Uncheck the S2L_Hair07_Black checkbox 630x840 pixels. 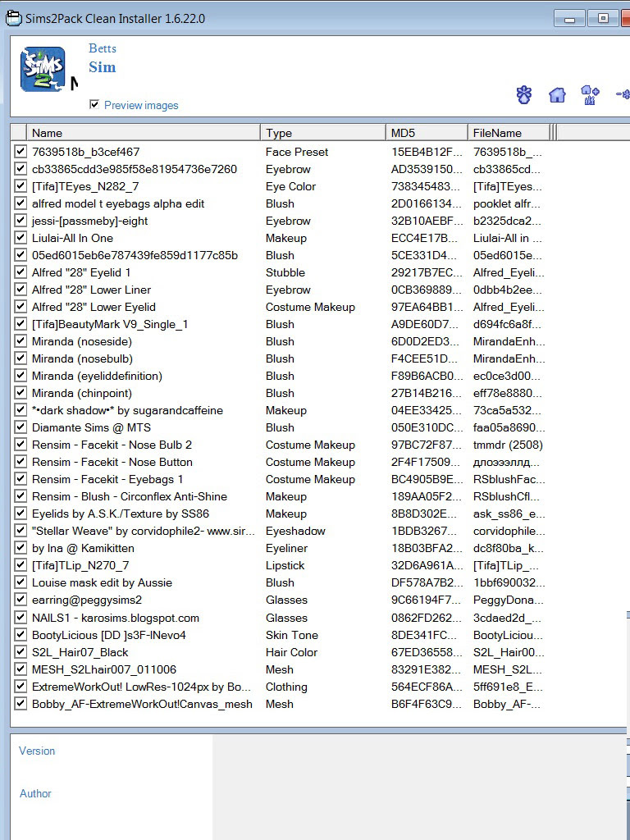(x=21, y=652)
